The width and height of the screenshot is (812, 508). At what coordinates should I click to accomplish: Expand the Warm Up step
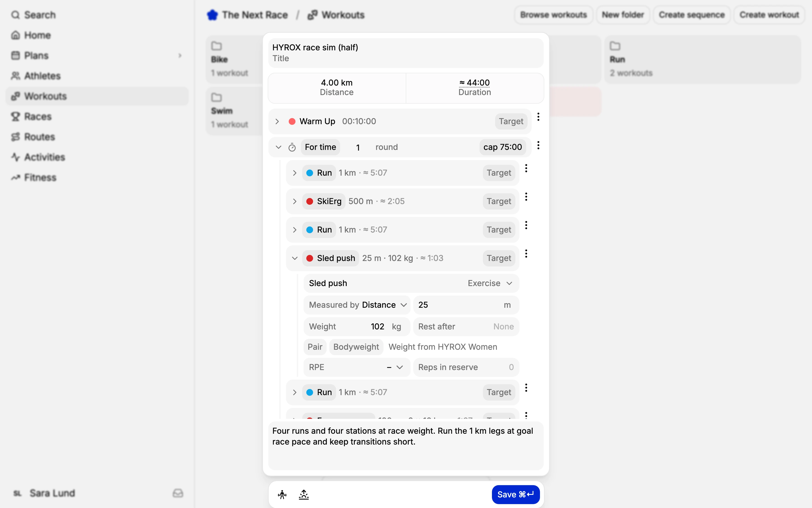tap(277, 121)
